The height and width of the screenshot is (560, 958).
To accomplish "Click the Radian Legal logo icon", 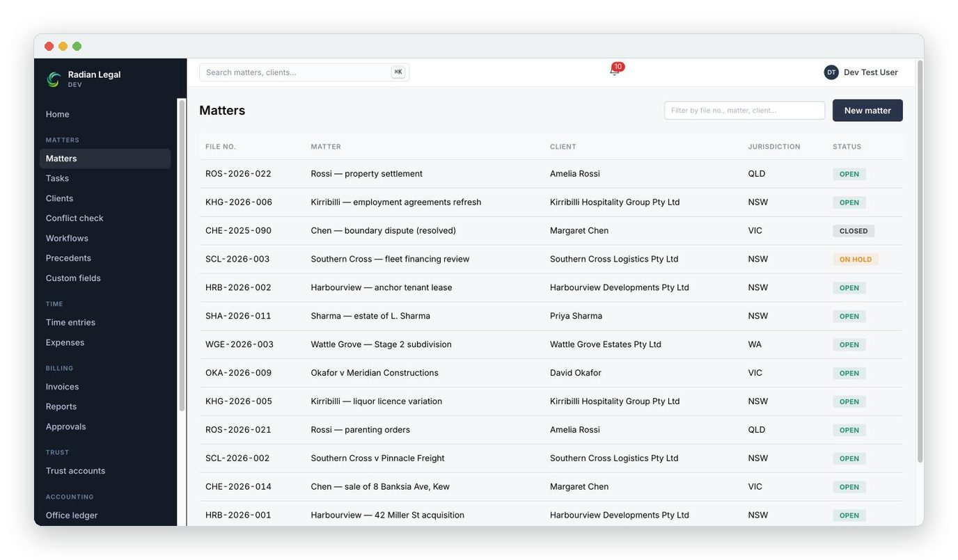I will [x=54, y=79].
